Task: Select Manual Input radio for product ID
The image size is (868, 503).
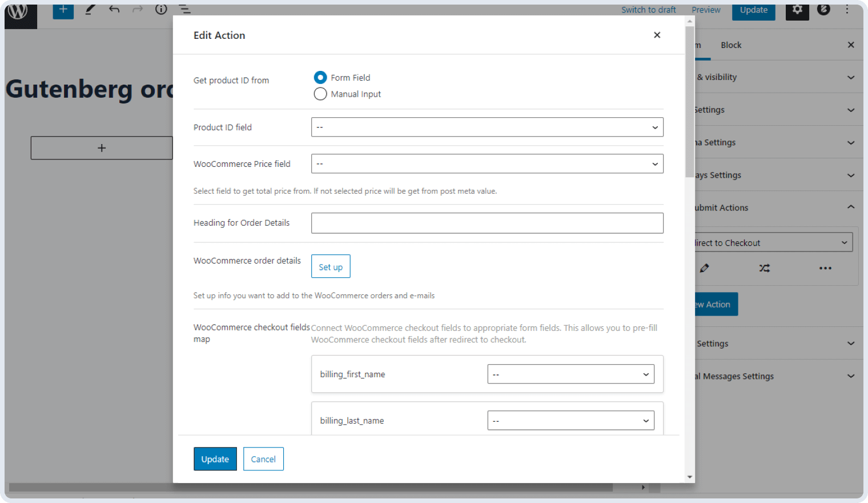Action: [x=320, y=94]
